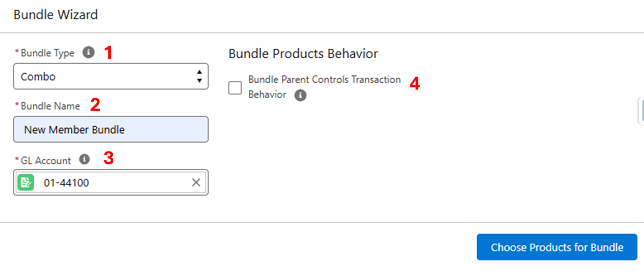
Task: Click Choose Products for Bundle button
Action: point(557,247)
